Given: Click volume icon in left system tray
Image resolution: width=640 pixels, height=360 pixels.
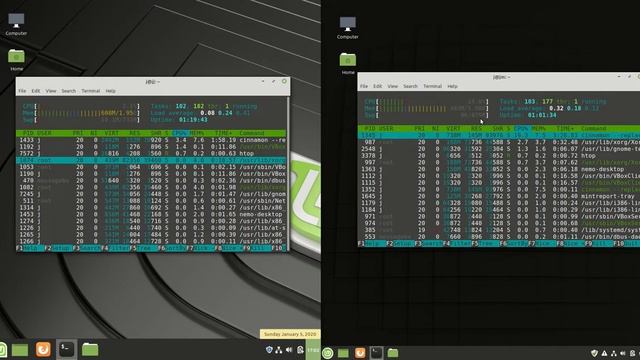Looking at the screenshot, I should pyautogui.click(x=289, y=350).
